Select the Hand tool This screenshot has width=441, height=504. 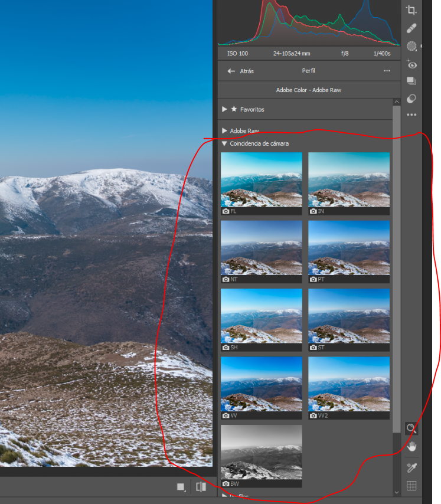coord(411,447)
